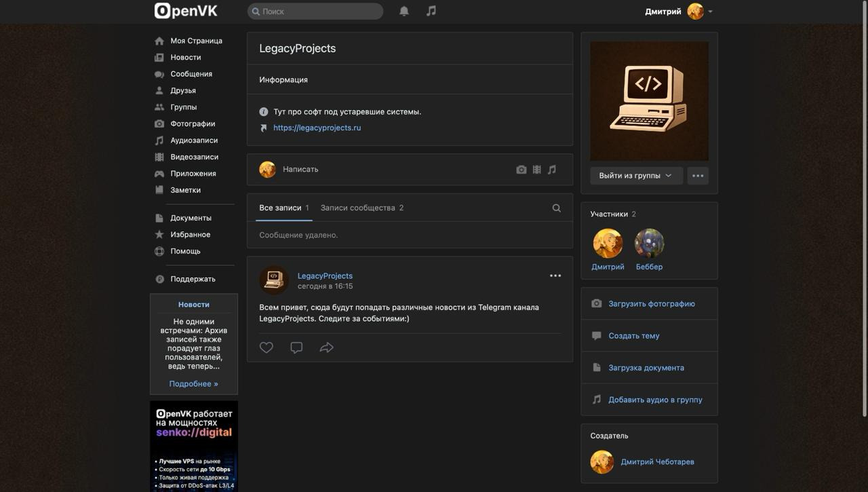This screenshot has height=492, width=868.
Task: Open comments with speech bubble icon
Action: tap(296, 347)
